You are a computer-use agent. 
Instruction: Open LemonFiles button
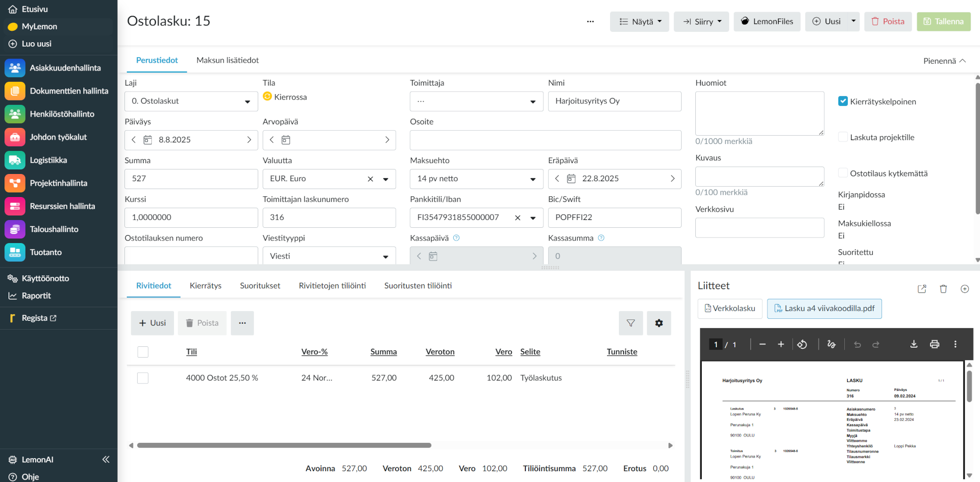(x=767, y=22)
